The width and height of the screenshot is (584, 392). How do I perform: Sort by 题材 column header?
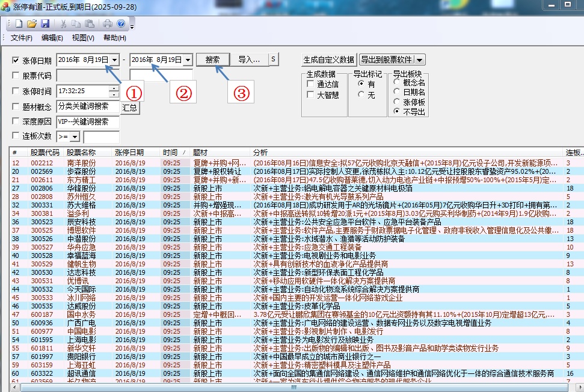[200, 152]
